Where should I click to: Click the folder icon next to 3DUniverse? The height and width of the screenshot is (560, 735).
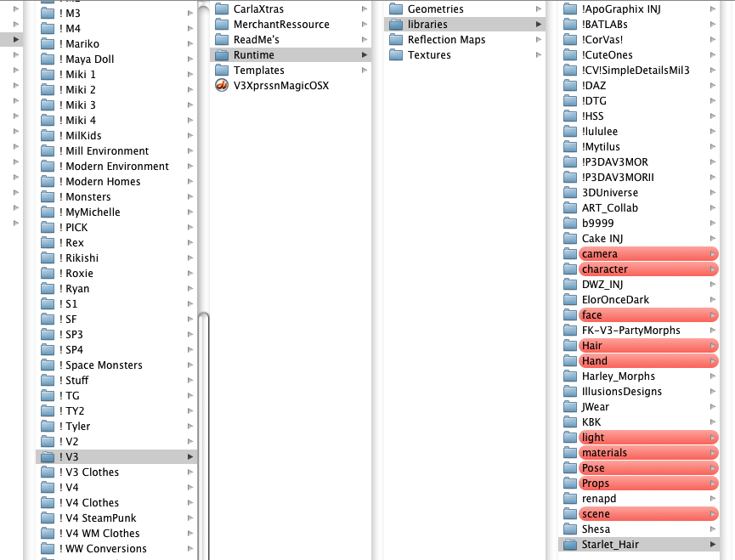[x=570, y=193]
